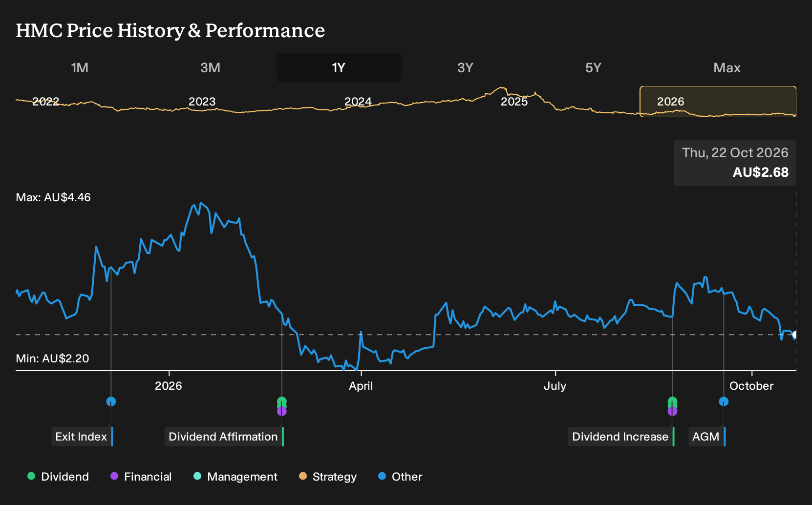
Task: Open the AGM event label
Action: tap(707, 437)
